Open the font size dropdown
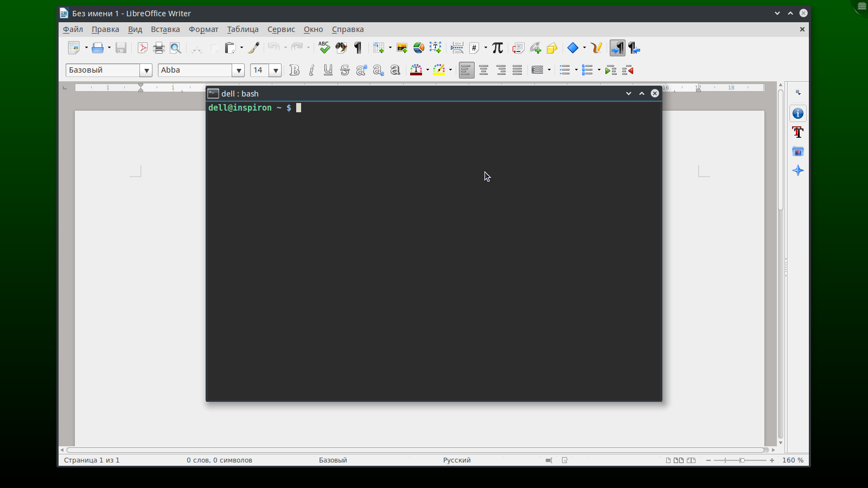This screenshot has width=868, height=488. pos(276,70)
